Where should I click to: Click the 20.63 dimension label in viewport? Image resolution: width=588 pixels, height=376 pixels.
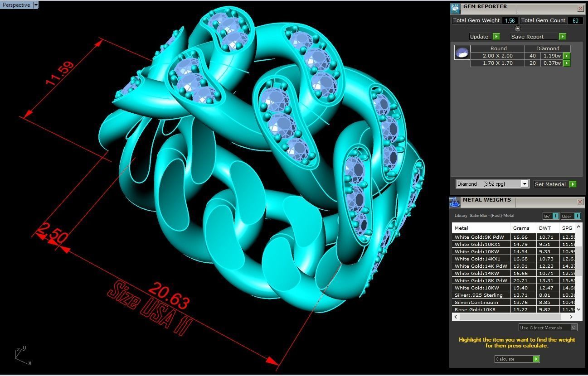pos(169,295)
